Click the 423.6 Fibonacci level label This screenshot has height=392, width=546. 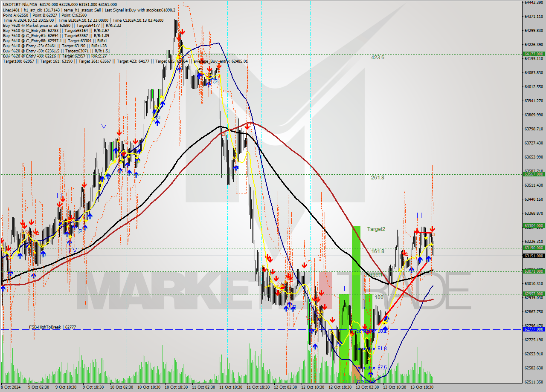[x=378, y=58]
